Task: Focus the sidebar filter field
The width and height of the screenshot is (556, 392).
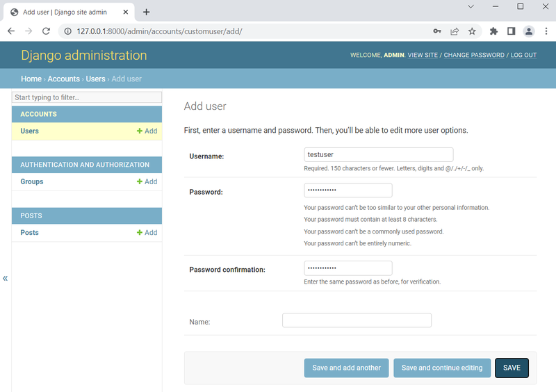Action: pyautogui.click(x=87, y=97)
